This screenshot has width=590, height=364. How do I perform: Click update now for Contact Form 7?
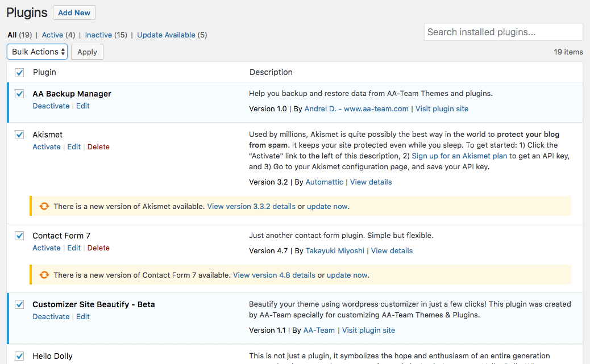point(347,275)
